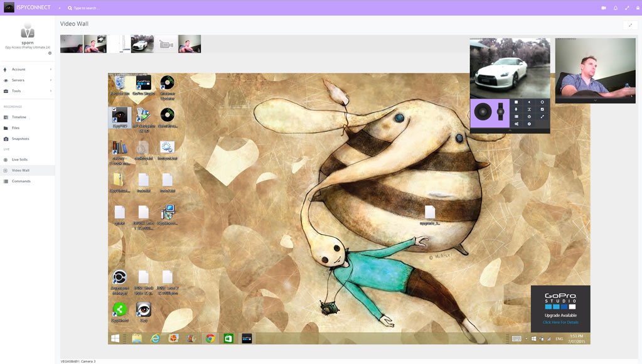Click the "VEGASBABY: Camera 3" caption

[x=78, y=361]
